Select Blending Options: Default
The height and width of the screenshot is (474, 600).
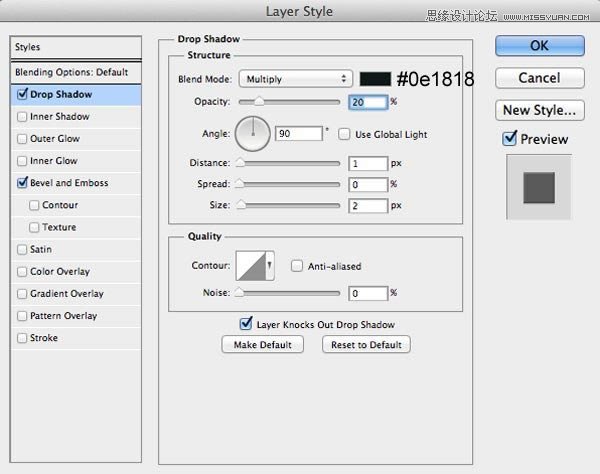[x=76, y=72]
